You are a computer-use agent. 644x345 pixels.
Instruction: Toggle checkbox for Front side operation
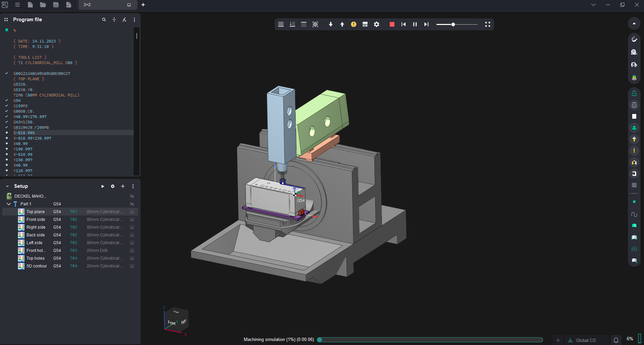[132, 220]
